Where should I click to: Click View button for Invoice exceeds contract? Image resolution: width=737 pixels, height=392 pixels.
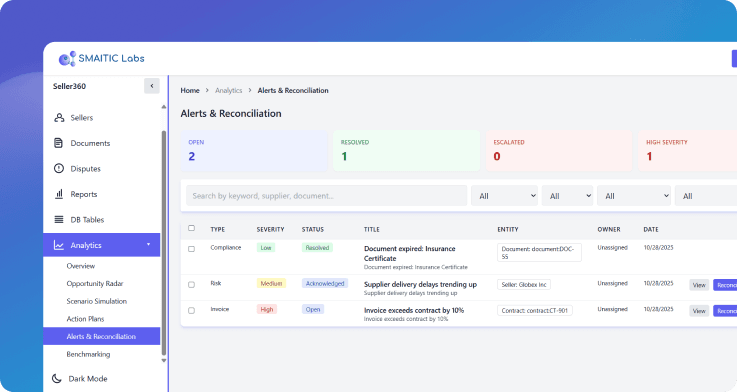click(x=699, y=311)
